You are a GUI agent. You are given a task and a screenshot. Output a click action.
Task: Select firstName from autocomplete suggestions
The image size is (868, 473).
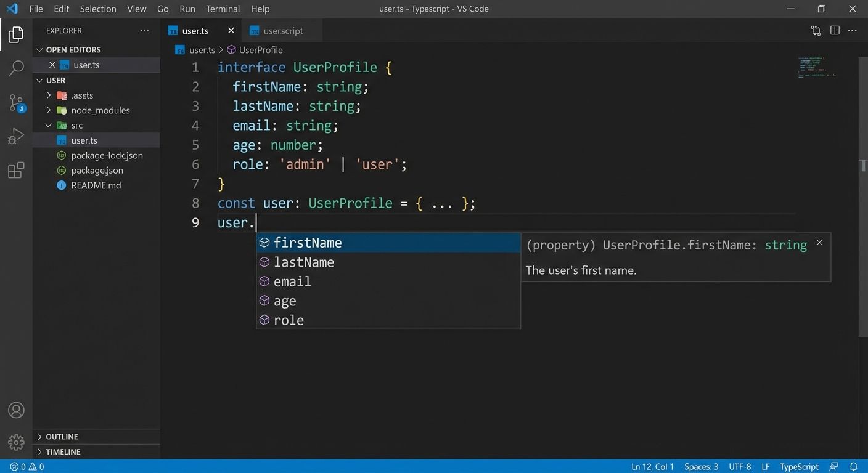[x=308, y=243]
